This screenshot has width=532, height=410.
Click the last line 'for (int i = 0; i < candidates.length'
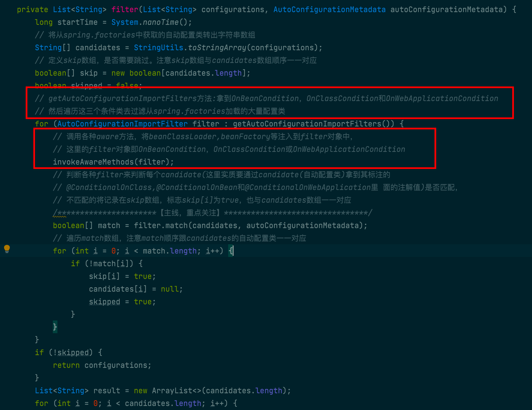point(136,403)
